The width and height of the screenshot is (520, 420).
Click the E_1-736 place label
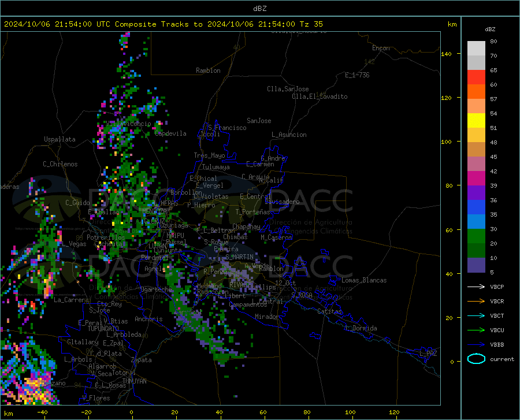[x=357, y=75]
